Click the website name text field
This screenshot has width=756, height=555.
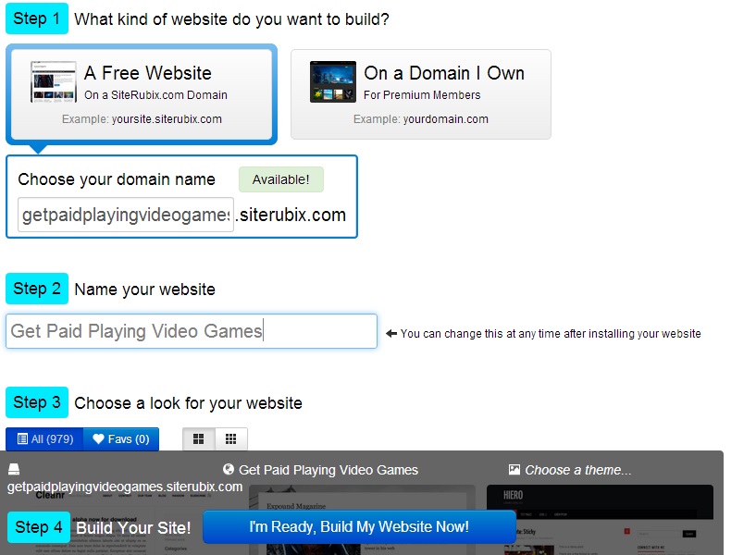tap(192, 331)
